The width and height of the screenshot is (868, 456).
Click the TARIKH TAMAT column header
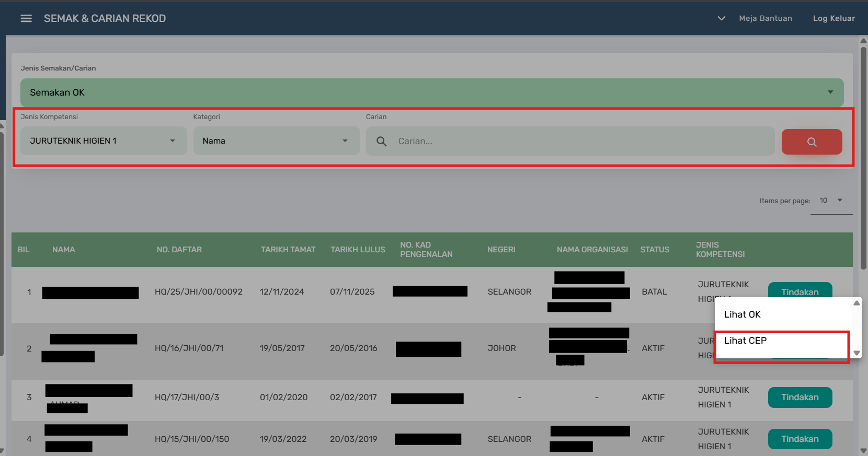[x=288, y=250]
